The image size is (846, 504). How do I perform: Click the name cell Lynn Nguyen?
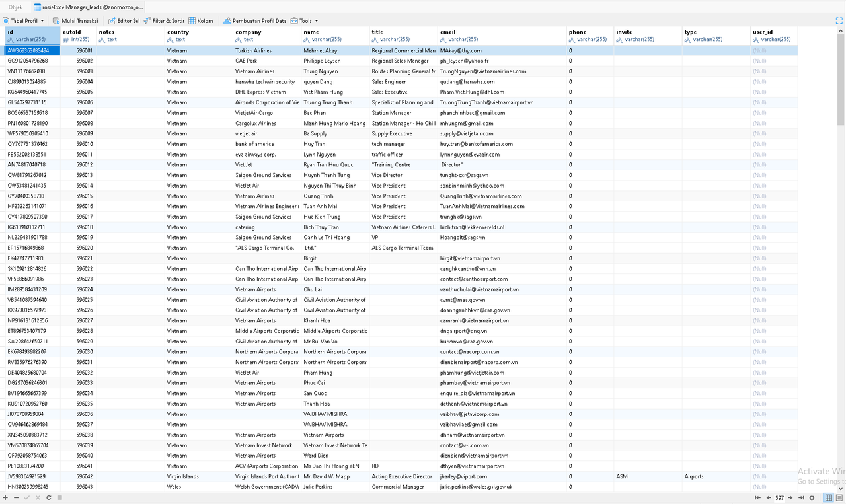(x=335, y=155)
